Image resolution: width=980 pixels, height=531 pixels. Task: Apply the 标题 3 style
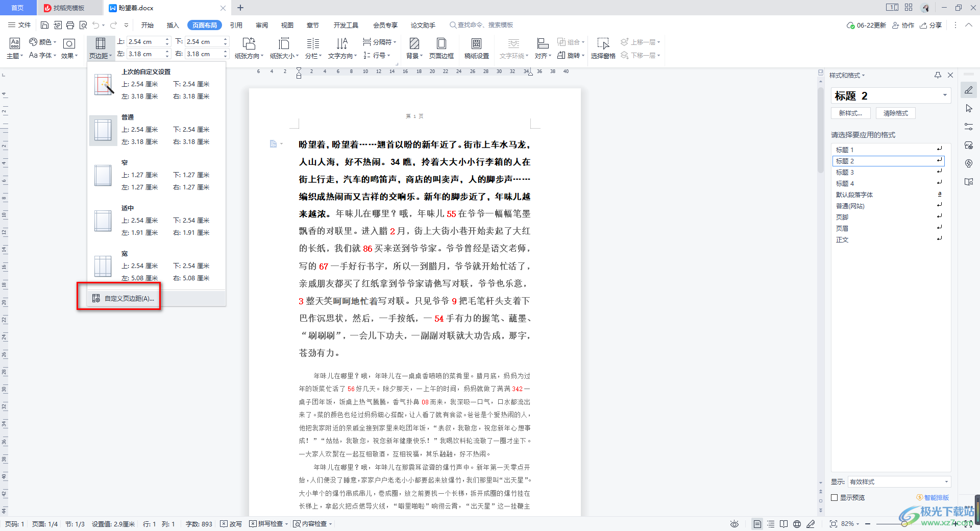(888, 172)
